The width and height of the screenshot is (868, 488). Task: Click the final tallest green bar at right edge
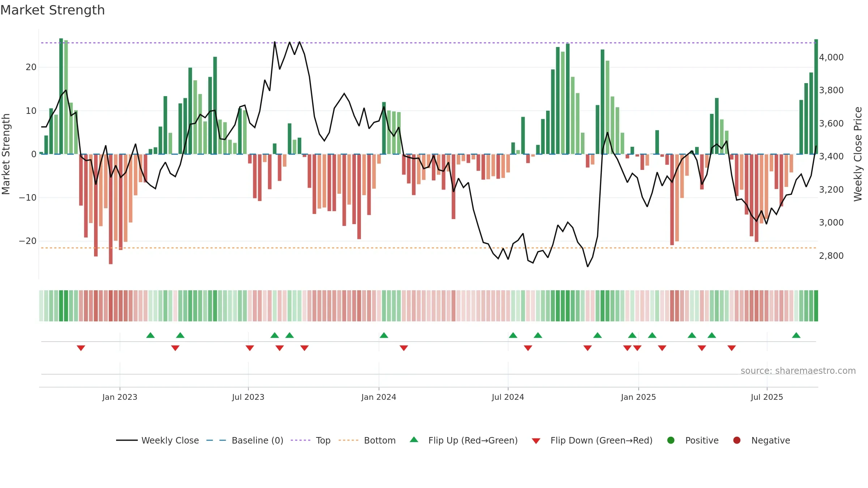coord(816,97)
